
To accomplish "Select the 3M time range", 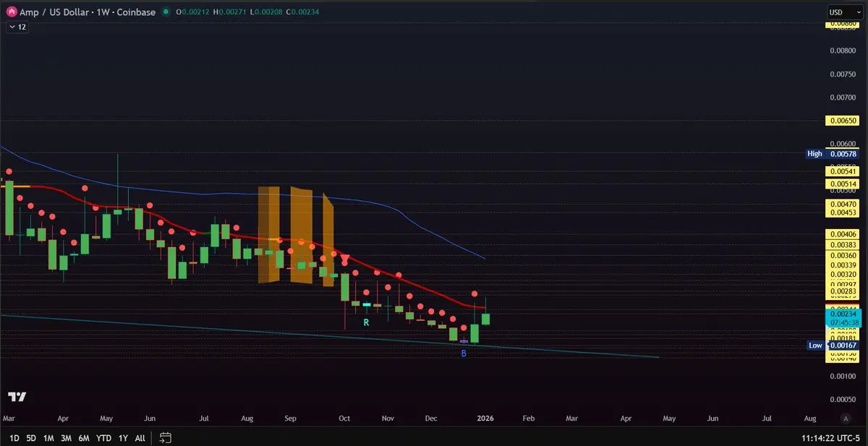I will [x=66, y=438].
